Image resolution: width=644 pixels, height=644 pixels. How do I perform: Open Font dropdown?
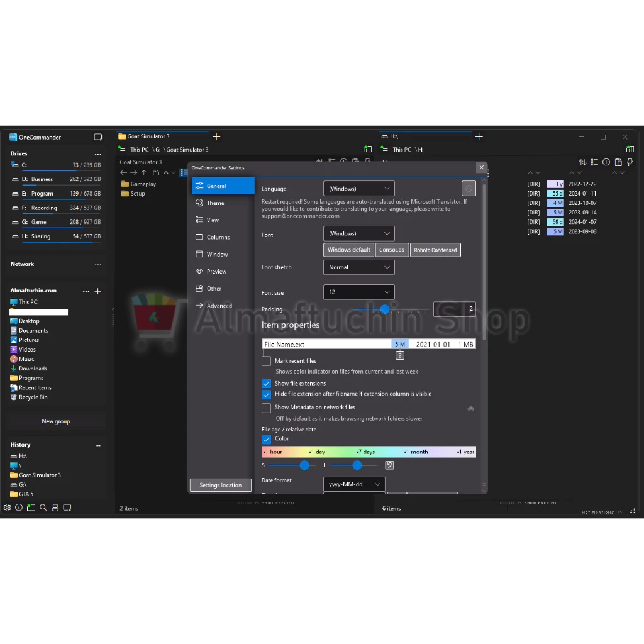[x=359, y=233]
